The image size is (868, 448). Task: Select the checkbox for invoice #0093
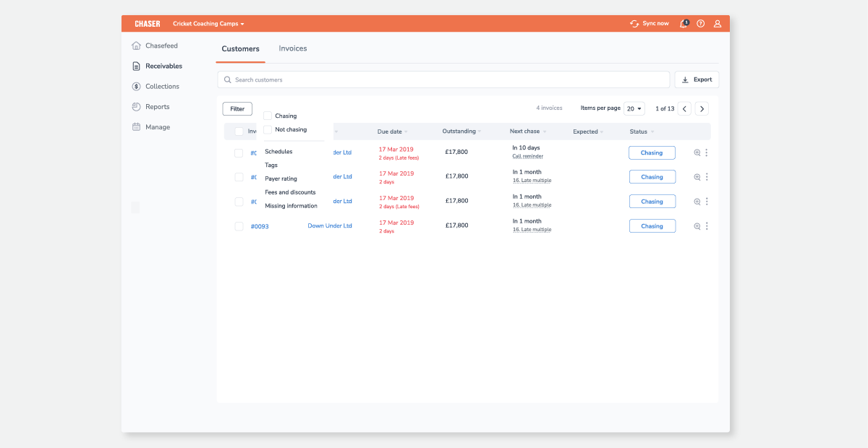click(239, 226)
